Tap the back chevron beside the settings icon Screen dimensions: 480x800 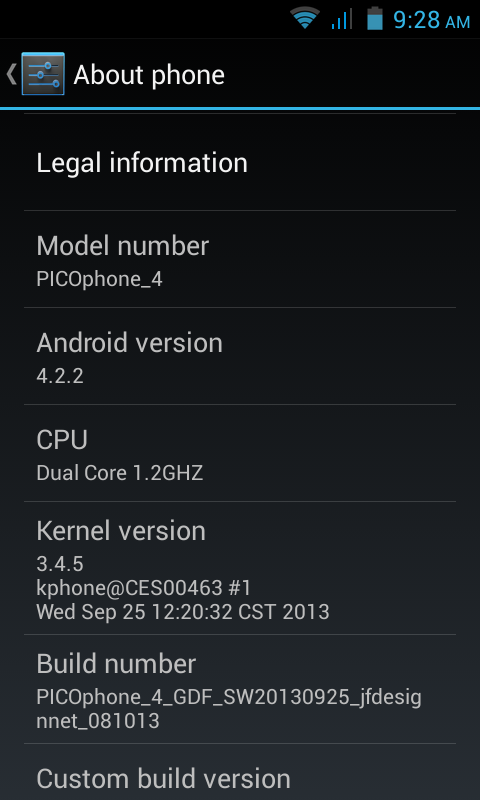(11, 74)
